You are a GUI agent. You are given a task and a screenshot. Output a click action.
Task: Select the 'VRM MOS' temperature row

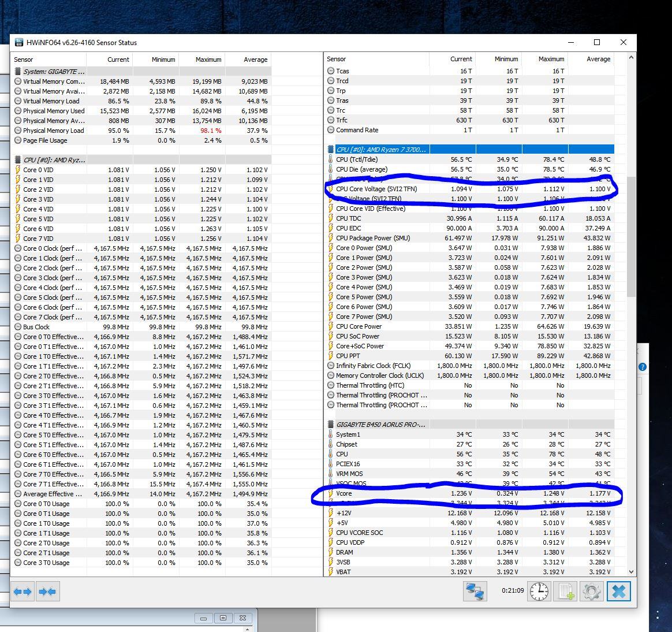[x=470, y=474]
